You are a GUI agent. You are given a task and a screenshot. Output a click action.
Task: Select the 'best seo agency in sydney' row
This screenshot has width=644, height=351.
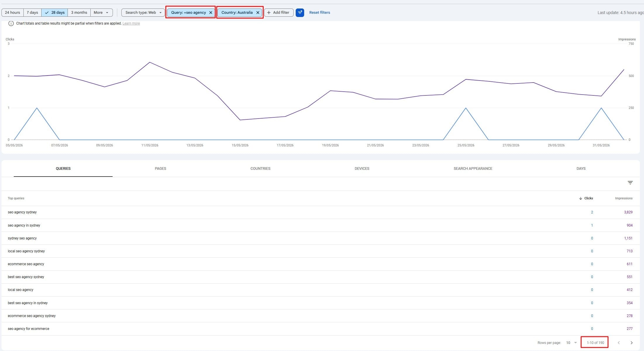tap(320, 303)
